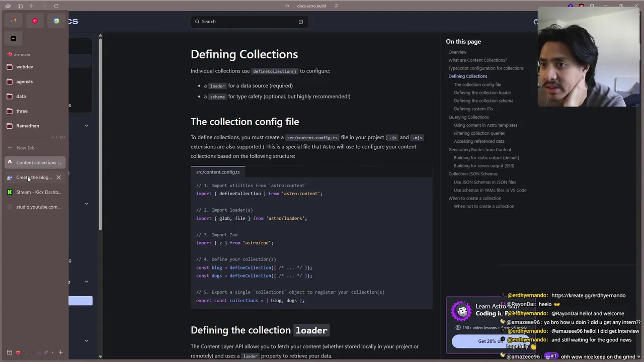The width and height of the screenshot is (644, 362).
Task: Open the pinned Gmail favorite
Action: (14, 21)
